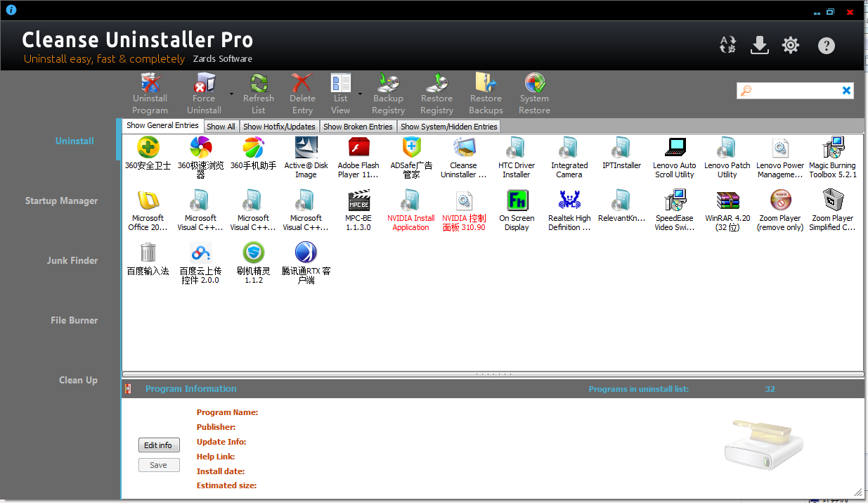
Task: Open Junk Finder in the sidebar
Action: 72,260
